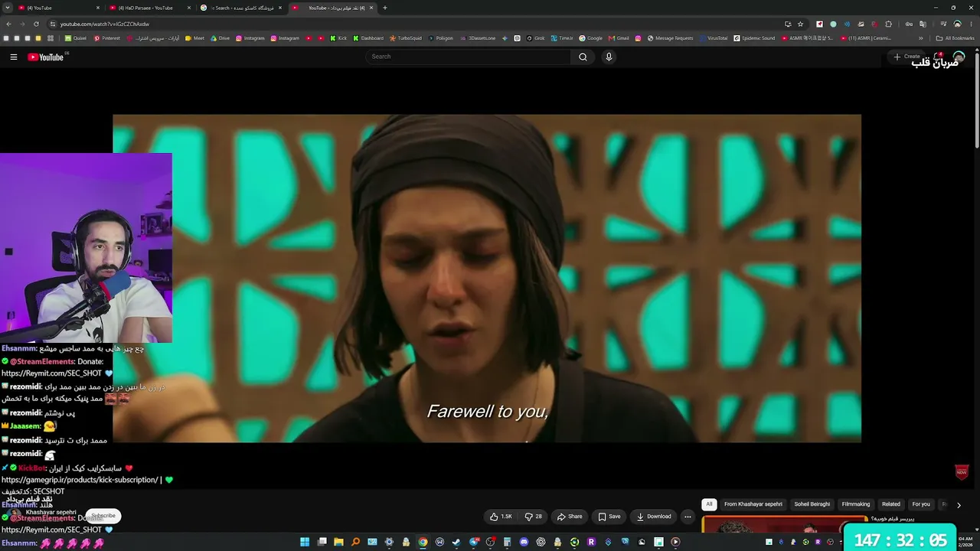This screenshot has width=980, height=551.
Task: Click the video player showing 'Farewell to you'
Action: tap(487, 279)
